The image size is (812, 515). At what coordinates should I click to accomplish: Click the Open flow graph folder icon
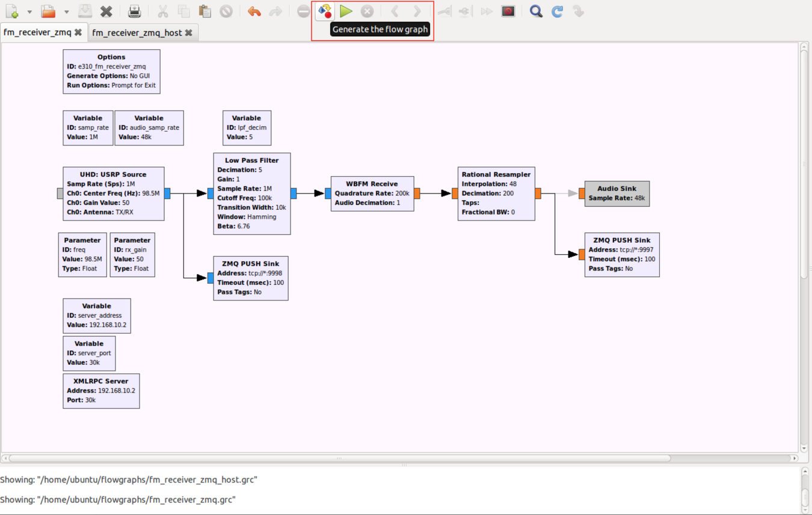[48, 11]
